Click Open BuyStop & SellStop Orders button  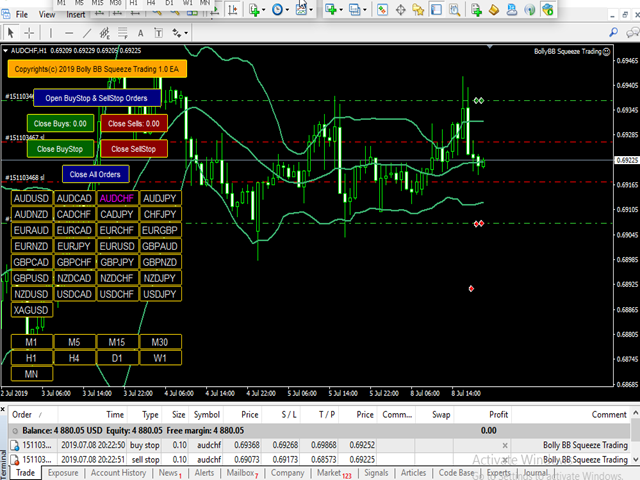coord(97,98)
